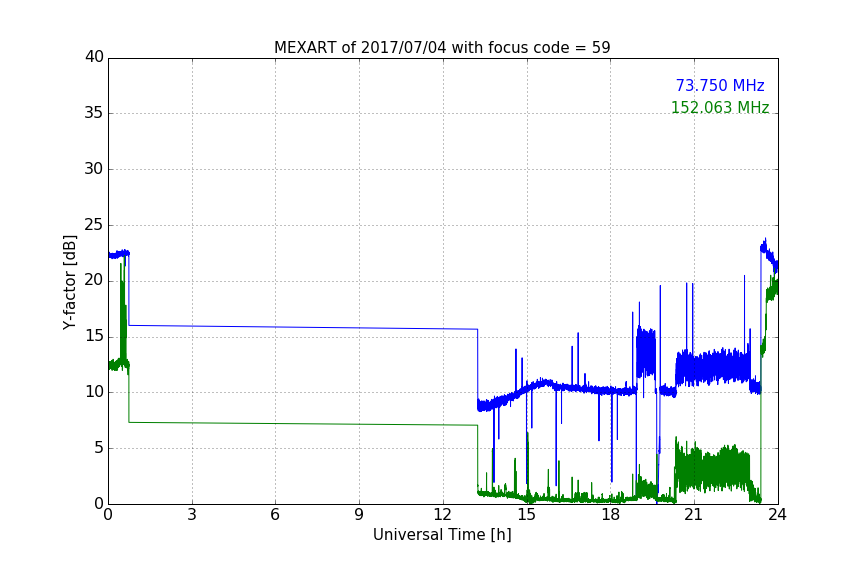Click x-axis tick label '18'

coord(610,515)
